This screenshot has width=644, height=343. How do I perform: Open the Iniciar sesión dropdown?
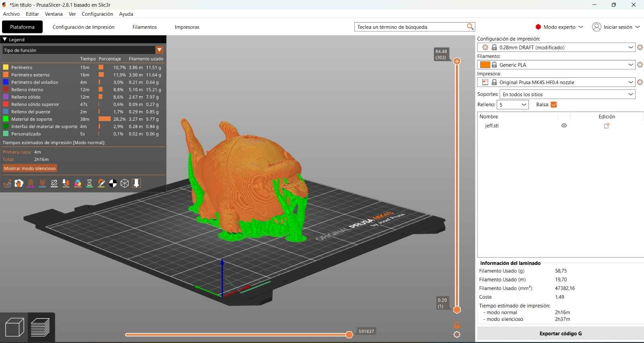pos(616,27)
